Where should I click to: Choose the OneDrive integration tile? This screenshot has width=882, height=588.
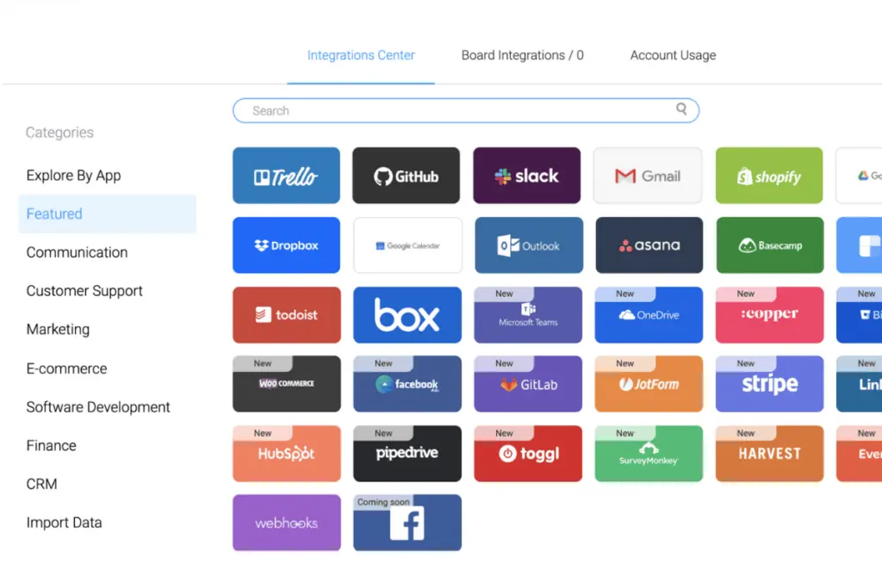pyautogui.click(x=649, y=315)
